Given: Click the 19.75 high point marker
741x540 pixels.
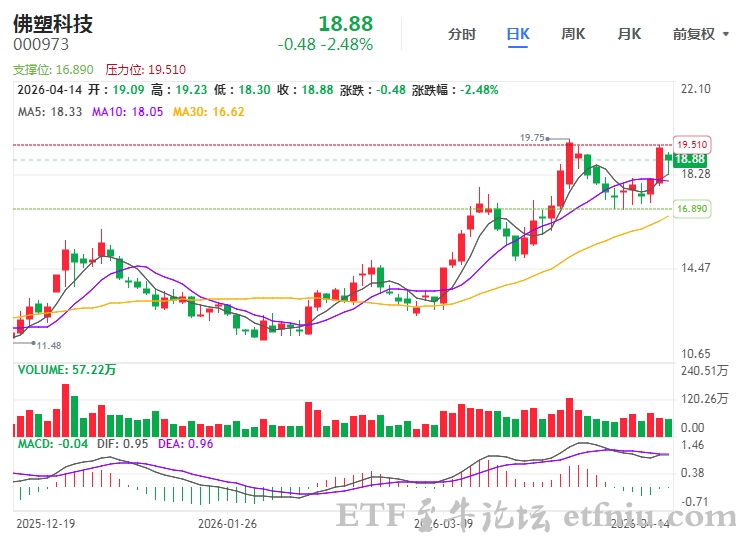Looking at the screenshot, I should pos(532,137).
